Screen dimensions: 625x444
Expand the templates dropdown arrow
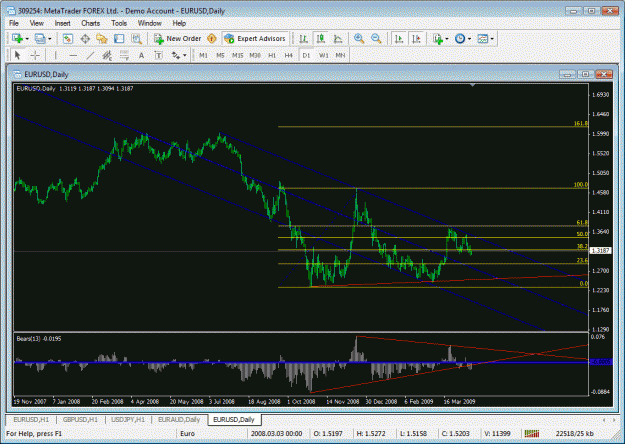point(492,39)
